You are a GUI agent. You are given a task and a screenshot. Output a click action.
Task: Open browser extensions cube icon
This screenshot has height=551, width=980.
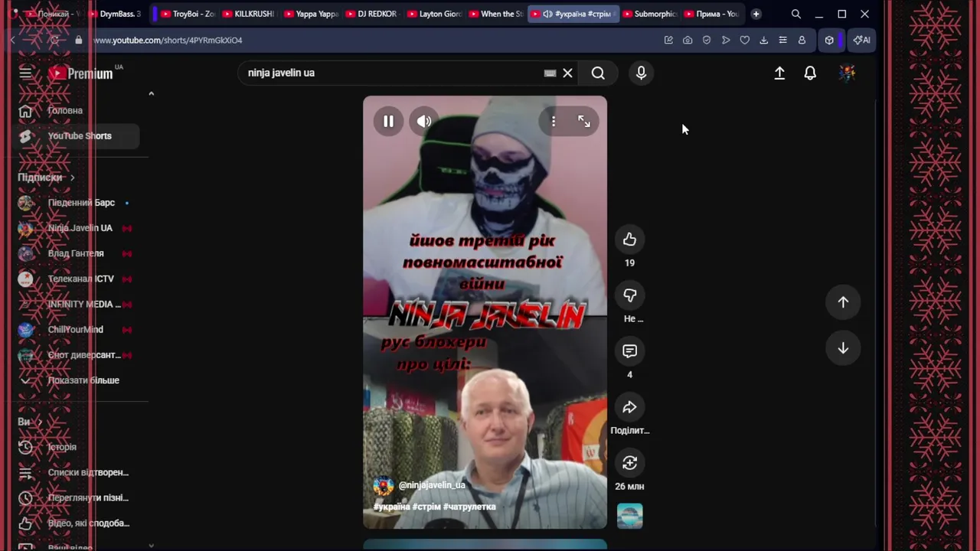pos(829,40)
